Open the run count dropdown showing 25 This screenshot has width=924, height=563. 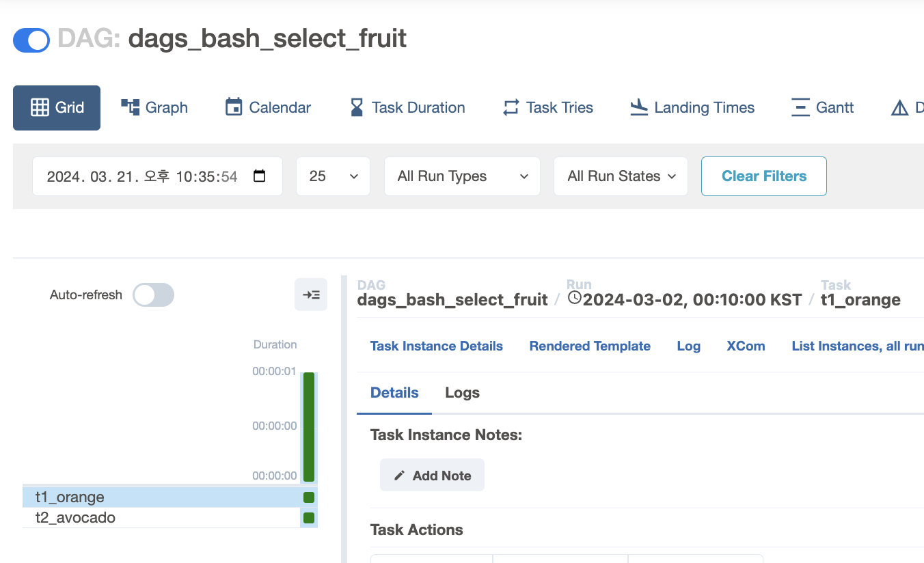click(333, 176)
